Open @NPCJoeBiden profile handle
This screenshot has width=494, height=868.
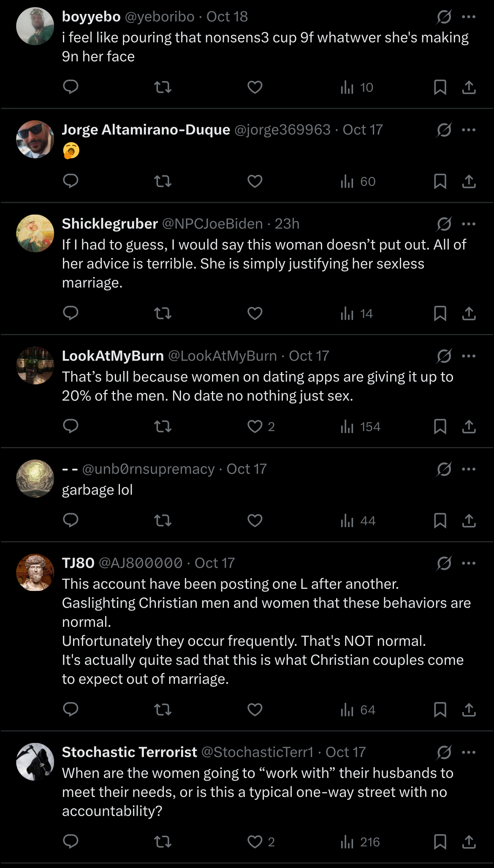[212, 223]
